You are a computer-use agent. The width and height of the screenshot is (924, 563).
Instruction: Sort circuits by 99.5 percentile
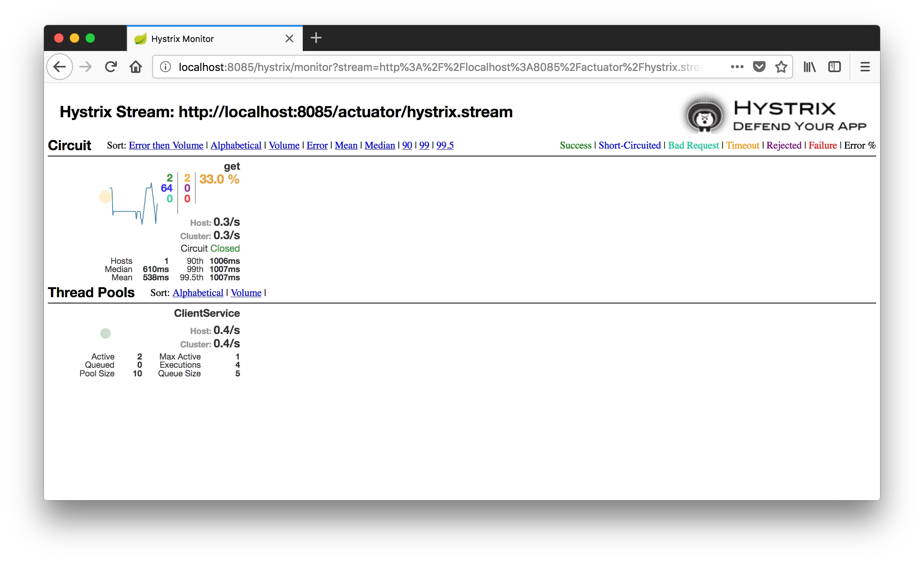[x=445, y=145]
